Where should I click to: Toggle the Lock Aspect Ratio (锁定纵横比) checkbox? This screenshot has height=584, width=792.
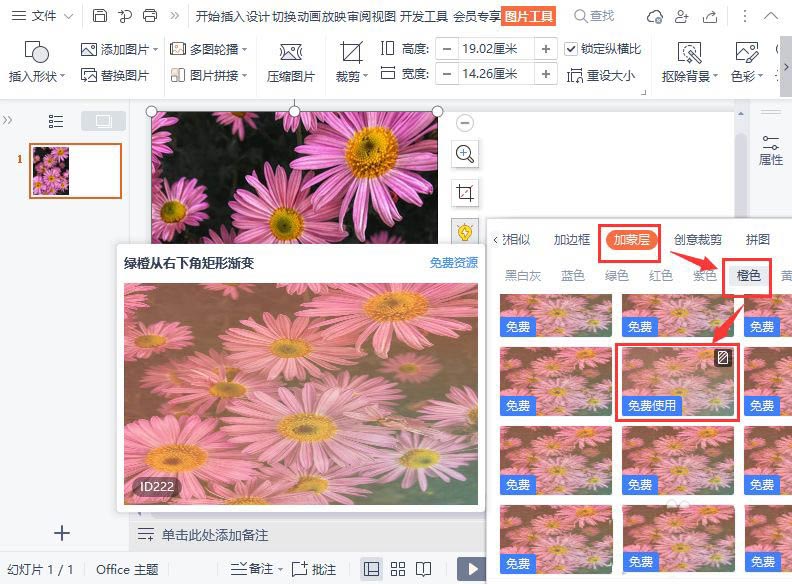pyautogui.click(x=571, y=48)
